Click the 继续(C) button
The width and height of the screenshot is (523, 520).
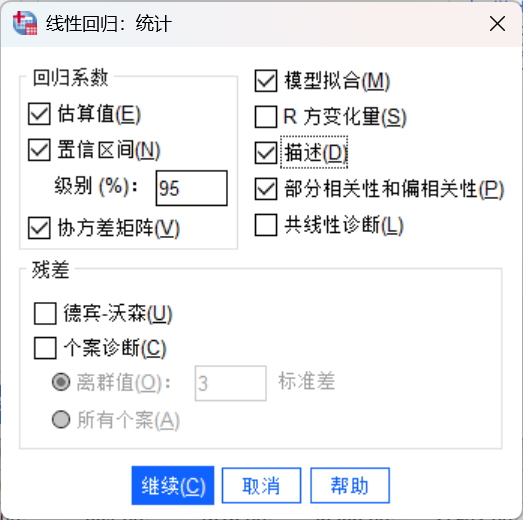(173, 485)
